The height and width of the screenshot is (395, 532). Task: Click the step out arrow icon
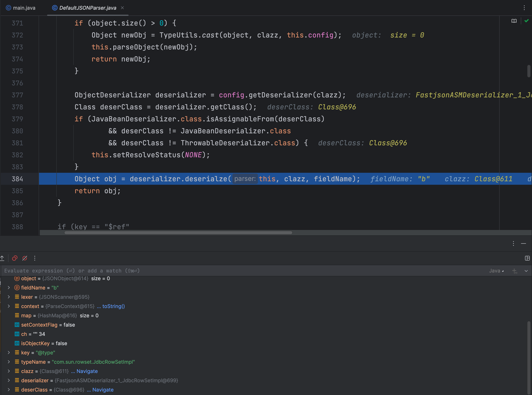2,258
